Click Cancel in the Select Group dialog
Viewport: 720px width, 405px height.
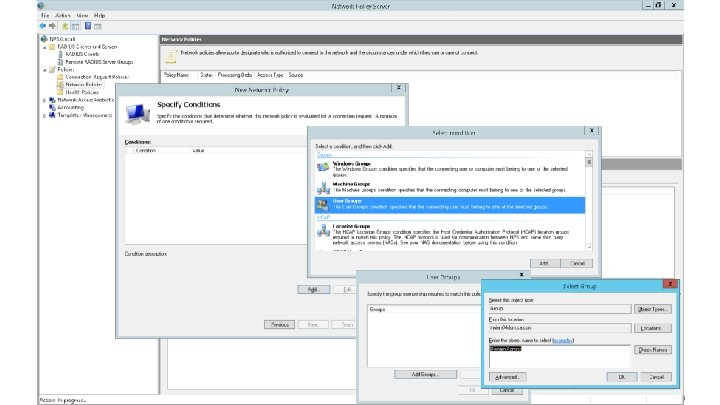tap(656, 377)
